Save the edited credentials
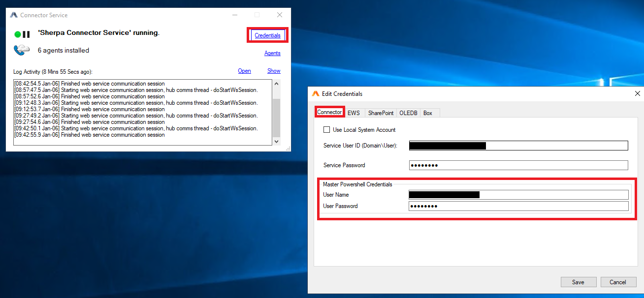The width and height of the screenshot is (644, 298). [578, 282]
